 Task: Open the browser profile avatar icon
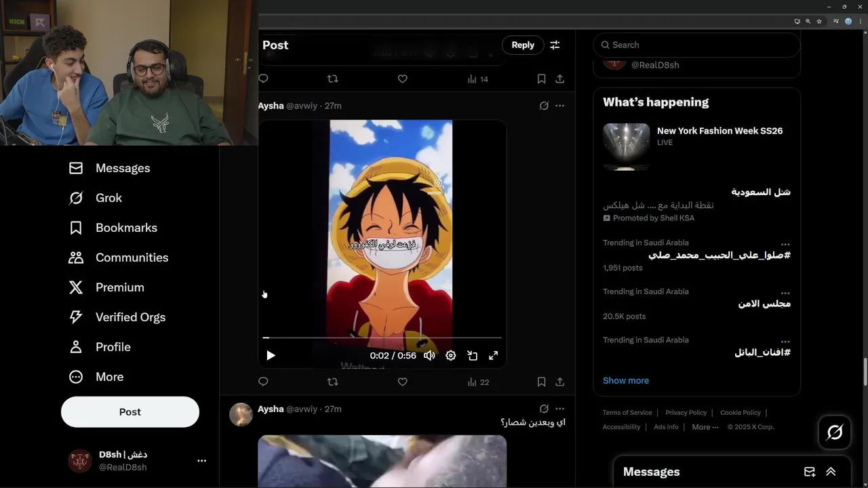(x=848, y=21)
